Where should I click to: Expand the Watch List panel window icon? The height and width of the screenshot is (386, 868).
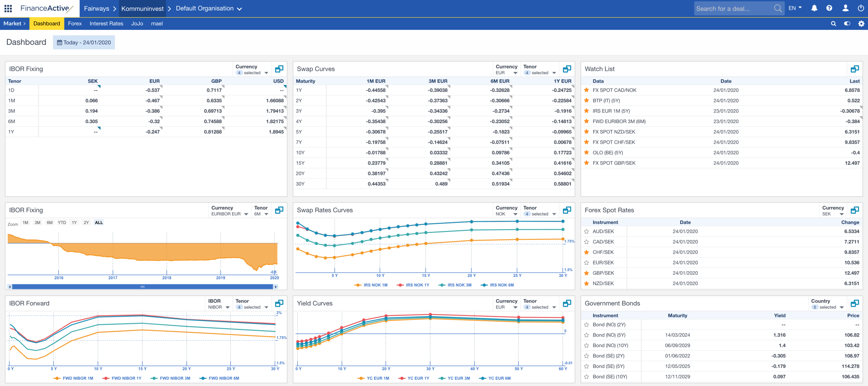coord(854,69)
